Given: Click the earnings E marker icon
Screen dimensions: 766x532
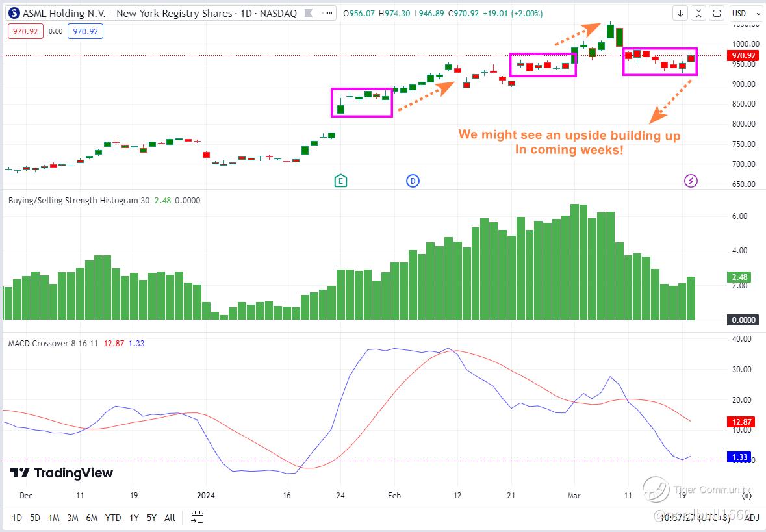Looking at the screenshot, I should [x=340, y=181].
